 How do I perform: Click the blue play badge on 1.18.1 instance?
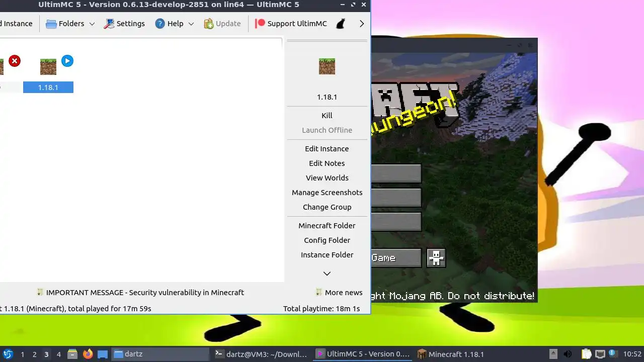pyautogui.click(x=67, y=61)
